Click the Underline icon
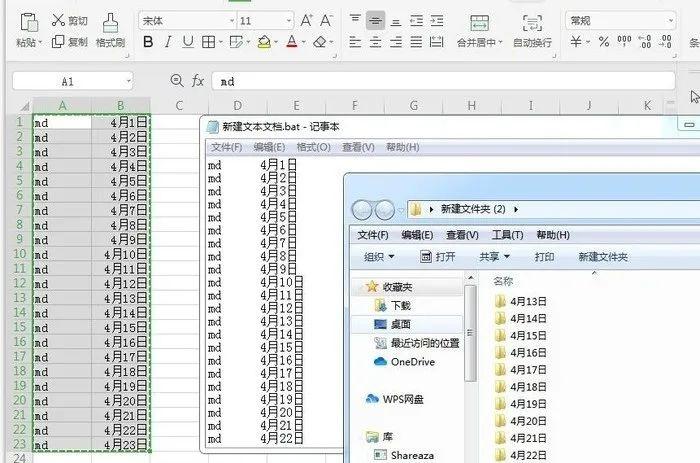This screenshot has width=700, height=463. click(x=187, y=42)
